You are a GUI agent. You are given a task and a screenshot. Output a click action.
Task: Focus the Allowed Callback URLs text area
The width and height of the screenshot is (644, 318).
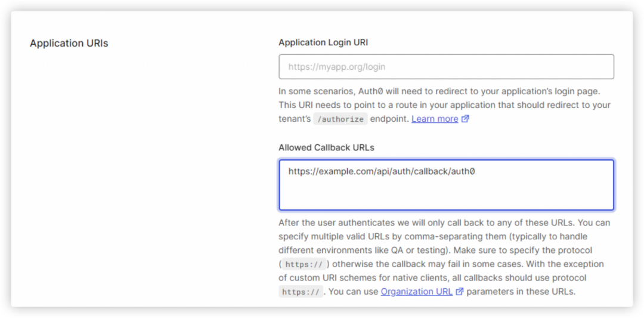(446, 185)
